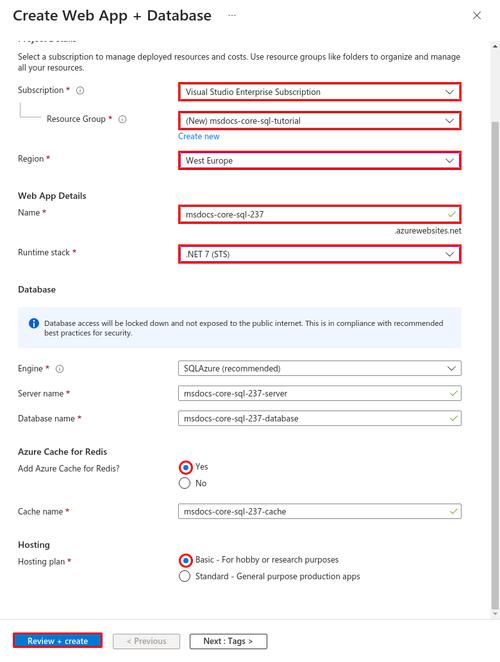Expand the Region dropdown showing West Europe
This screenshot has width=500, height=662.
click(320, 161)
